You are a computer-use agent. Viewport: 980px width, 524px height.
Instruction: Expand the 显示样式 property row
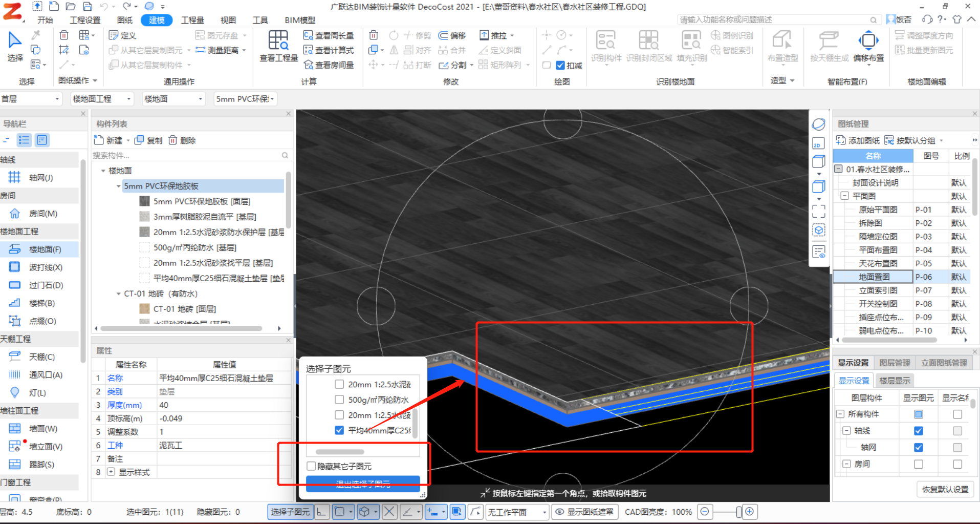coord(111,472)
